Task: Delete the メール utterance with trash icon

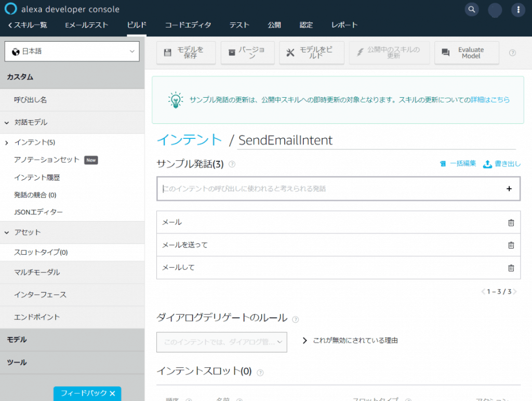Action: tap(511, 223)
